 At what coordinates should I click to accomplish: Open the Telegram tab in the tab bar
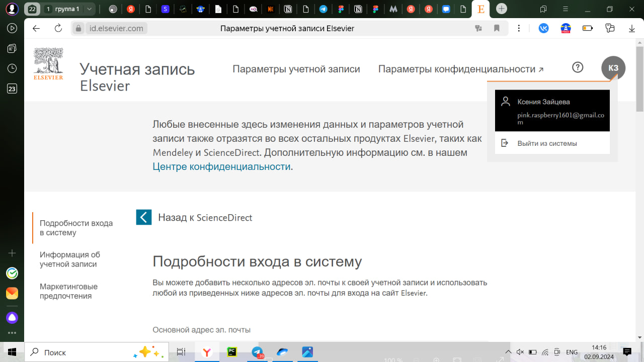pos(323,9)
